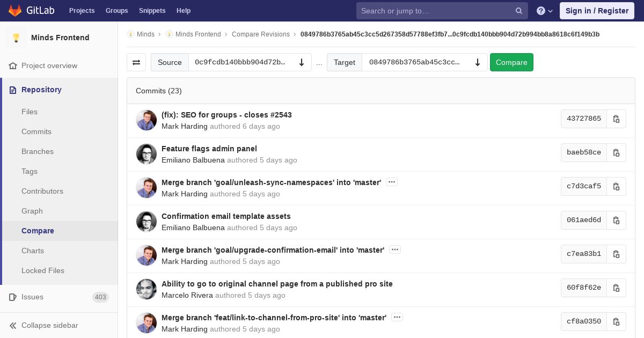Click the Issues sidebar icon
The height and width of the screenshot is (338, 644).
13,297
